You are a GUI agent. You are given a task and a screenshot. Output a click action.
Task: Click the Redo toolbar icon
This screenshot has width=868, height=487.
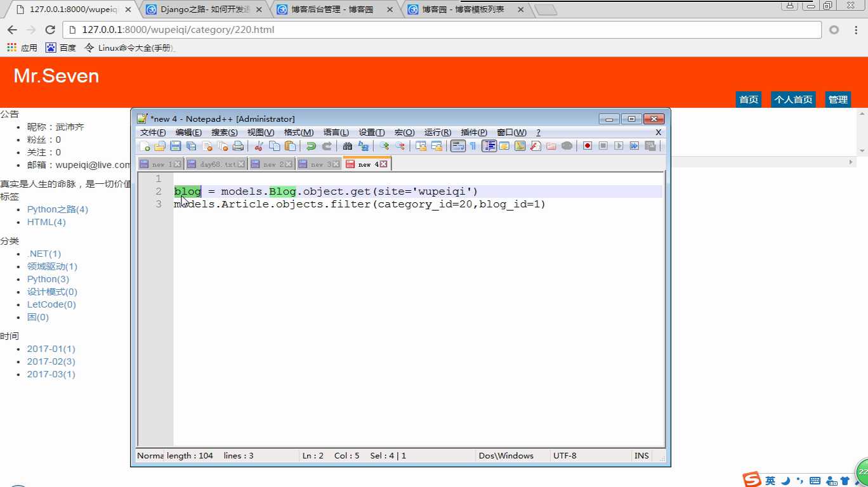click(326, 146)
